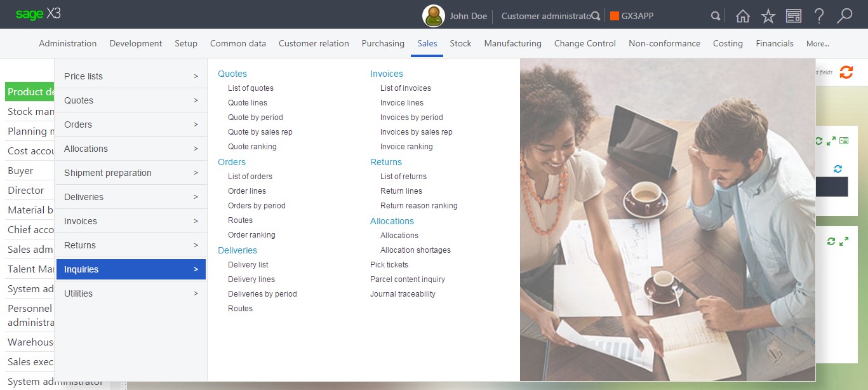The image size is (868, 390).
Task: Expand the Utilities submenu
Action: pos(131,293)
